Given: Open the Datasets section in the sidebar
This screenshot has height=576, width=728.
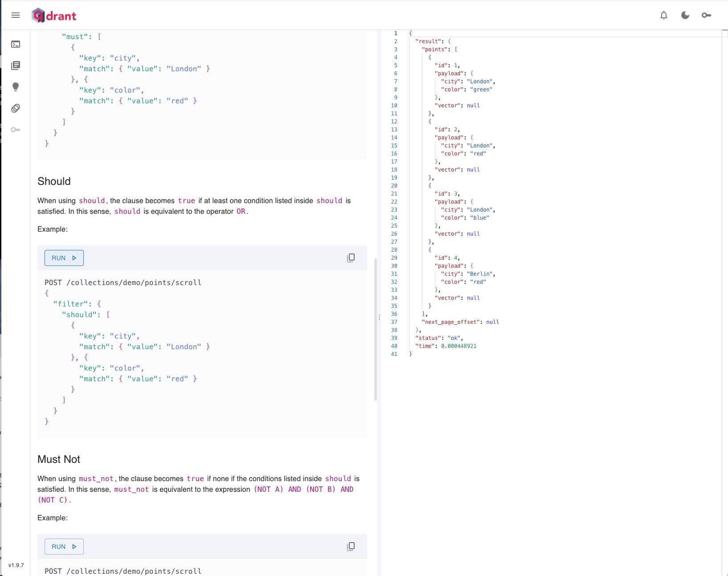Looking at the screenshot, I should [x=16, y=108].
